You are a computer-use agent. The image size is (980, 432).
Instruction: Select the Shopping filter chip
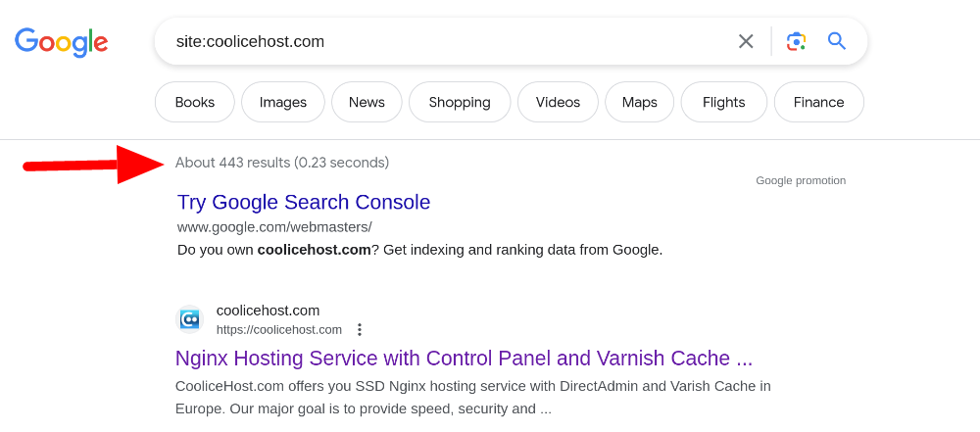point(460,102)
